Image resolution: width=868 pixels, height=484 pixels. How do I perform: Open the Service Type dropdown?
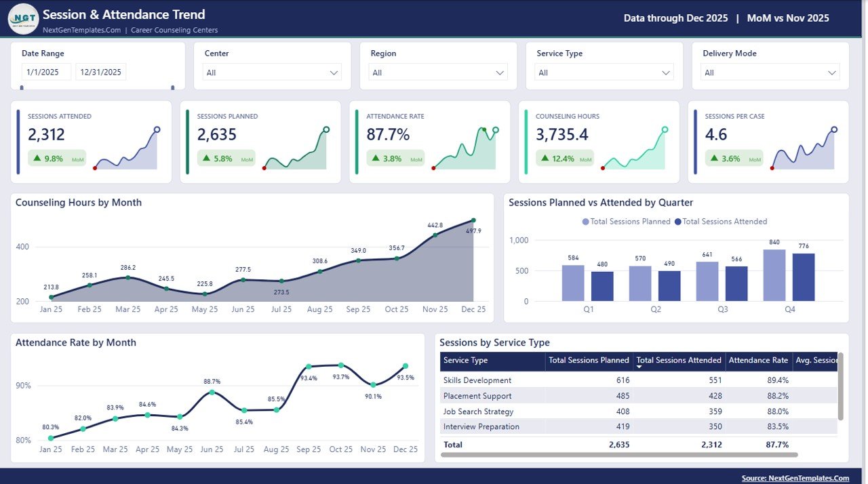point(604,73)
